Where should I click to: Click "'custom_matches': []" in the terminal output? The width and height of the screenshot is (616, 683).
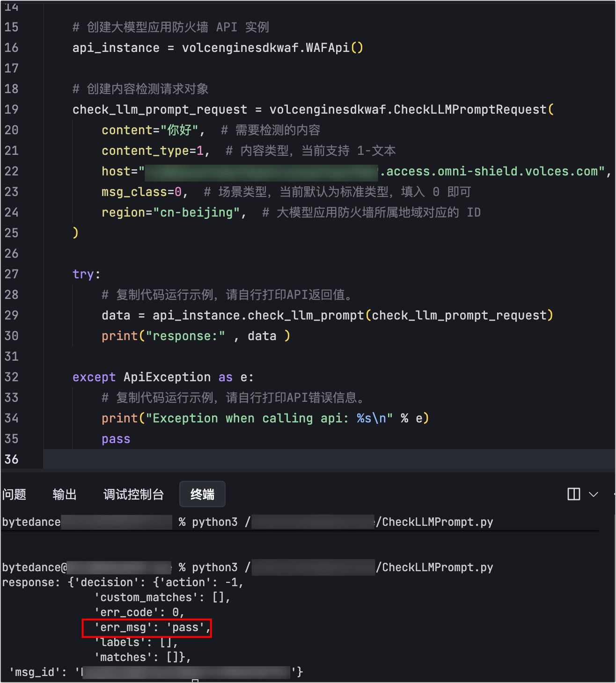(x=159, y=597)
